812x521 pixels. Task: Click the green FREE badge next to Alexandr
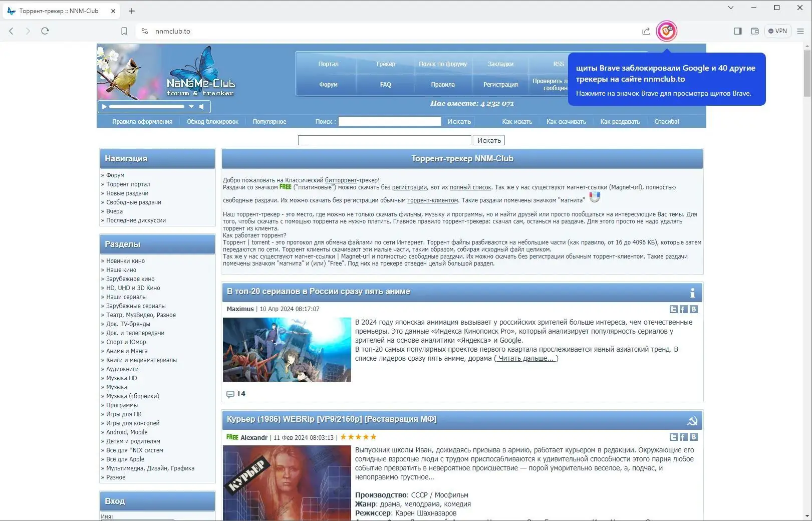(x=232, y=437)
